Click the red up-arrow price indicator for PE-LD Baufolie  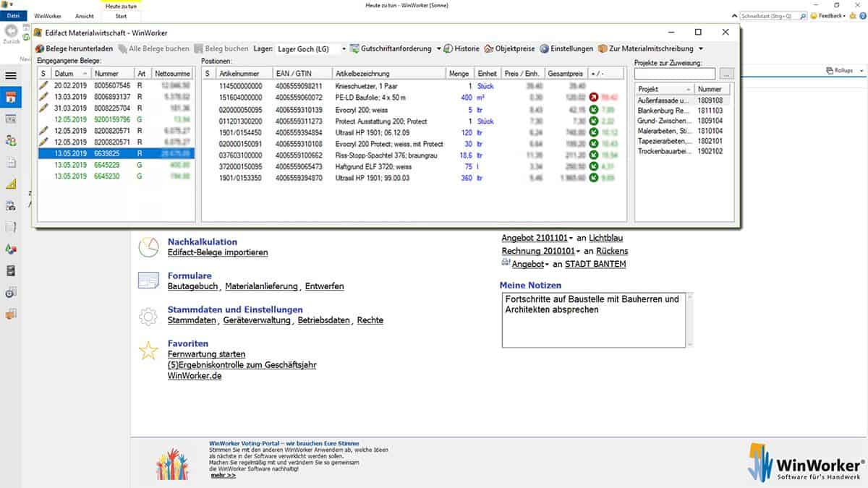594,97
